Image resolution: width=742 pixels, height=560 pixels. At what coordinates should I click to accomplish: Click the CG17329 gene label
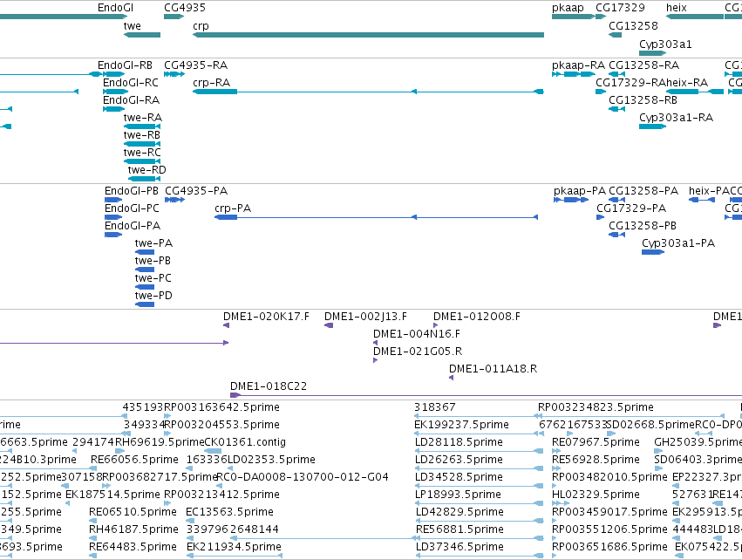[x=620, y=8]
